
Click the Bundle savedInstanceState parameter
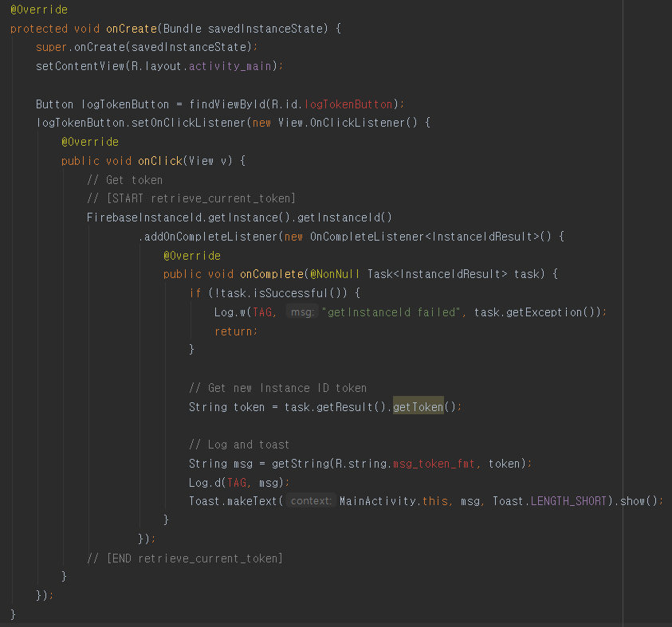pyautogui.click(x=242, y=29)
